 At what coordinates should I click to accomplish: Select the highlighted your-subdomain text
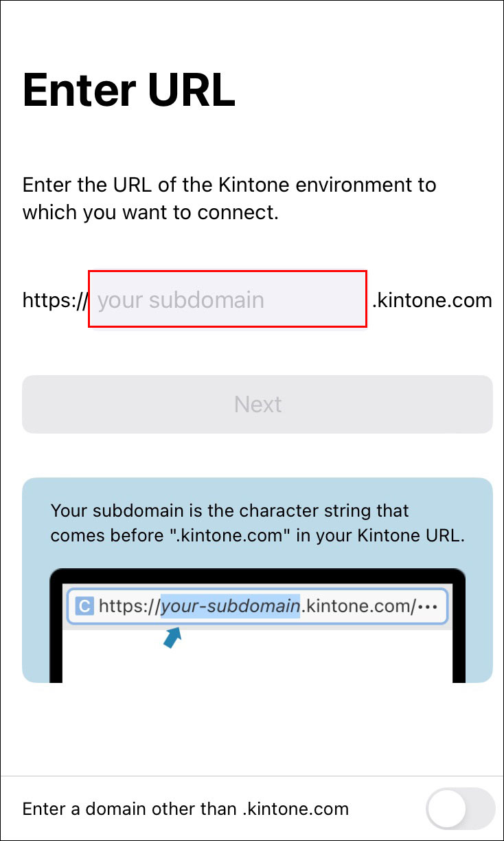tap(230, 605)
